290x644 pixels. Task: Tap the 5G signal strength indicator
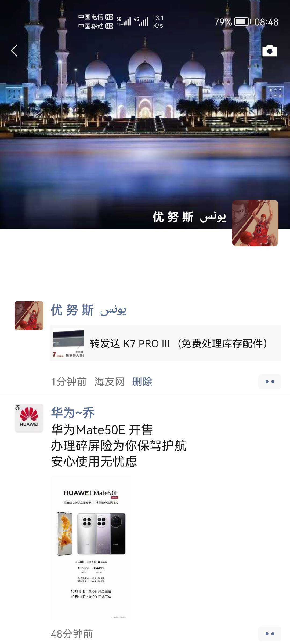(x=124, y=21)
